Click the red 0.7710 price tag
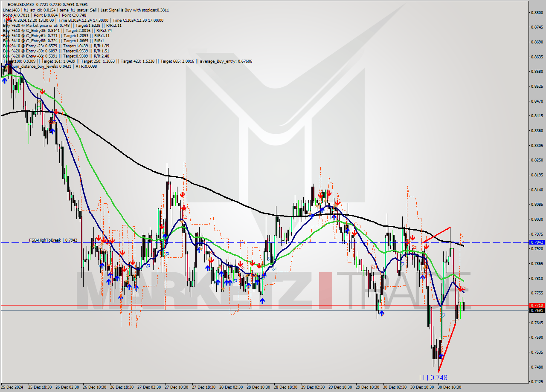546x392 pixels. point(537,306)
